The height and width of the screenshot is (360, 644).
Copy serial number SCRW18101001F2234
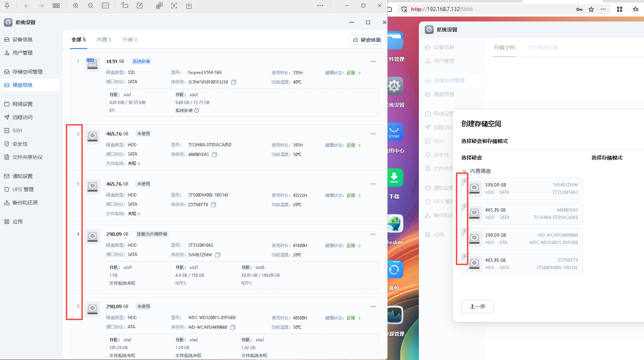tap(234, 82)
